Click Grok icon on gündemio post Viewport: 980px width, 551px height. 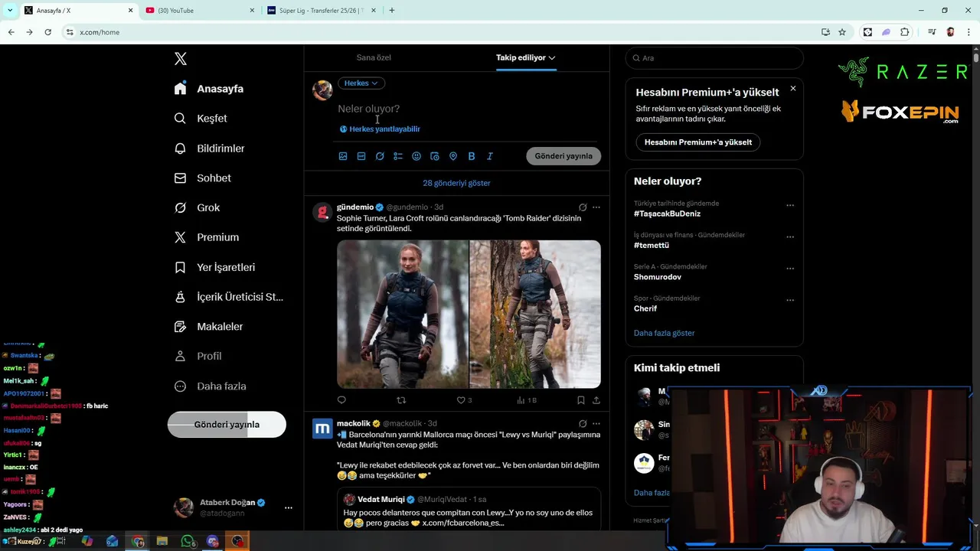click(583, 207)
